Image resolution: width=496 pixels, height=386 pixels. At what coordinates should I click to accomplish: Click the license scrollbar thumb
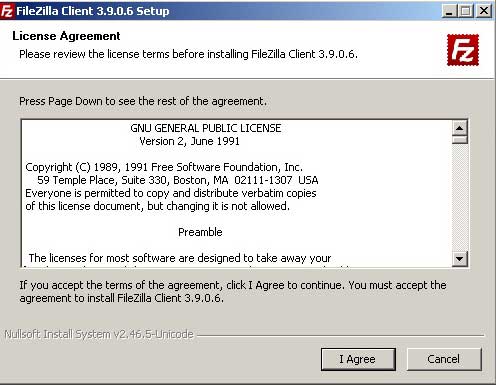pos(460,139)
